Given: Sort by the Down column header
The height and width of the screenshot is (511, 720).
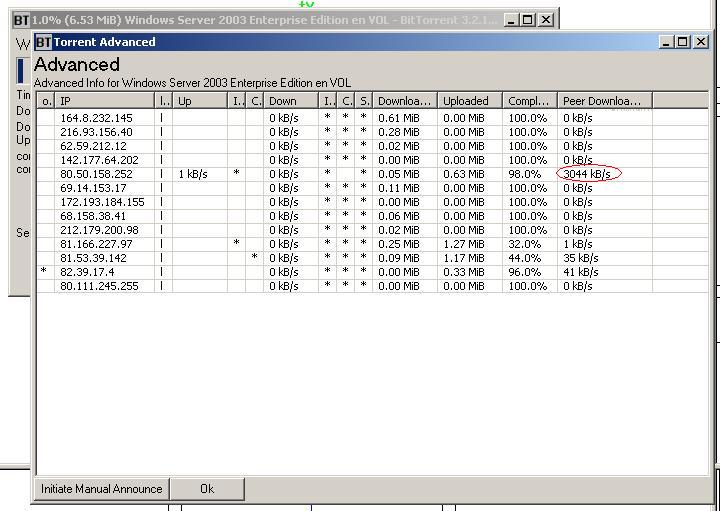Looking at the screenshot, I should click(291, 101).
